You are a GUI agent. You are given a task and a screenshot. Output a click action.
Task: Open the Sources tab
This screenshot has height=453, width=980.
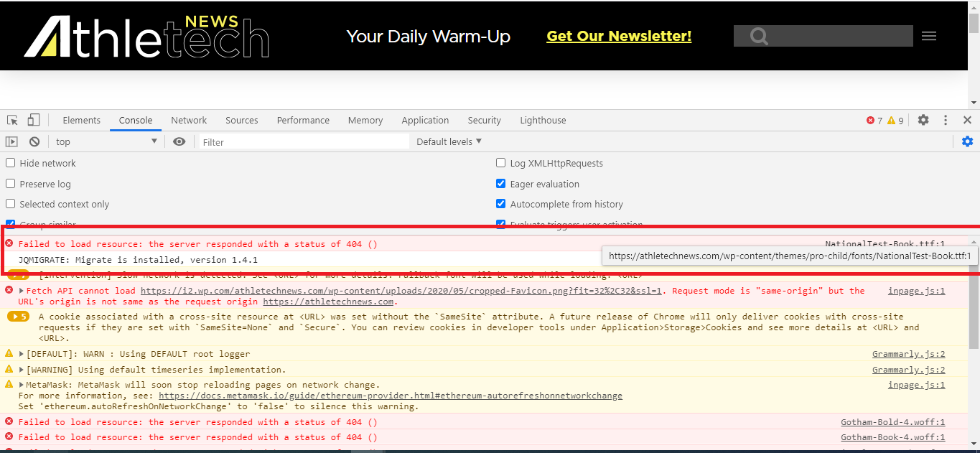(242, 120)
